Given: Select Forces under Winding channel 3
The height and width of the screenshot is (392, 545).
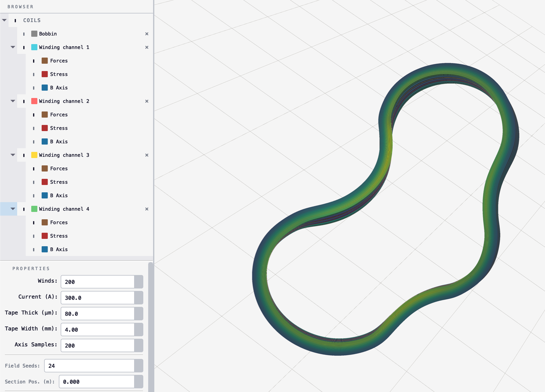Looking at the screenshot, I should click(89, 168).
